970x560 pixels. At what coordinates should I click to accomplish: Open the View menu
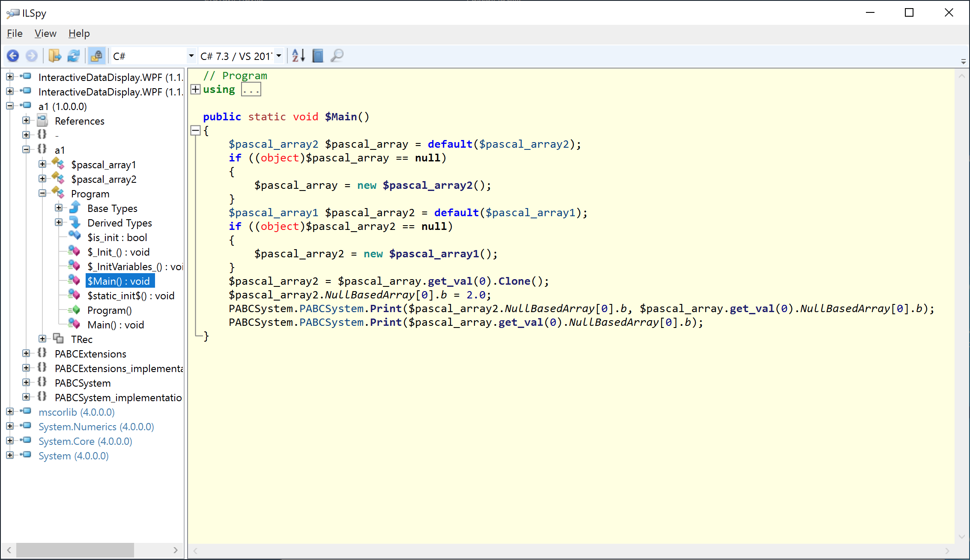[x=45, y=33]
